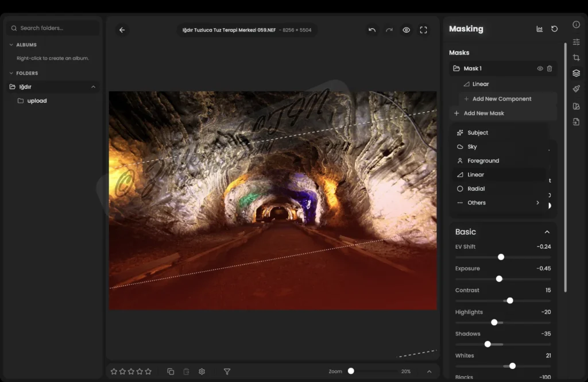Select the Iğdır folder

(x=53, y=87)
